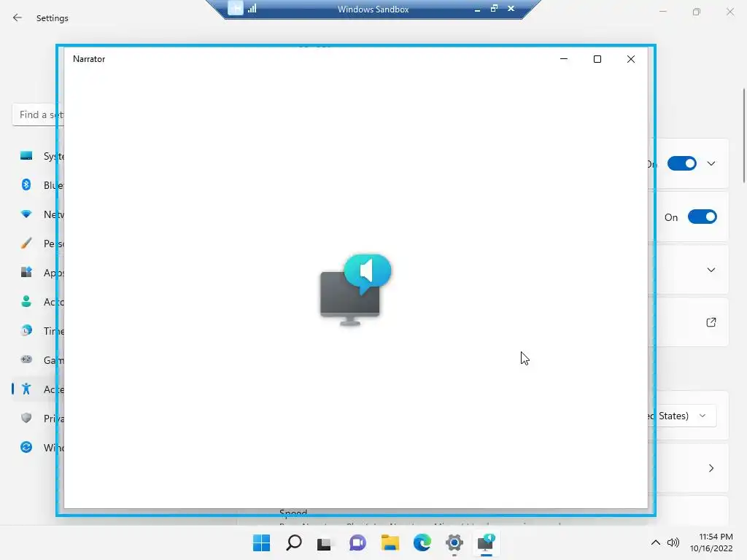Screen dimensions: 747x560
Task: Switch to Settings gear on taskbar
Action: (x=454, y=542)
